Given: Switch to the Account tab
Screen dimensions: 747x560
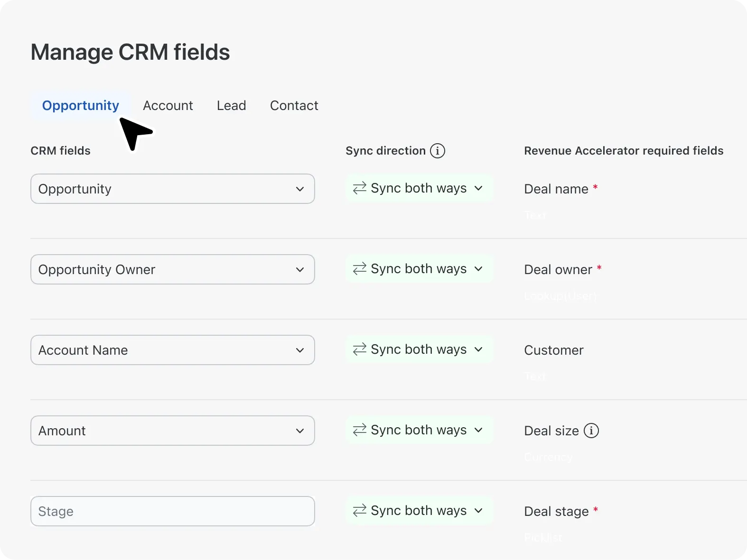Looking at the screenshot, I should [168, 105].
